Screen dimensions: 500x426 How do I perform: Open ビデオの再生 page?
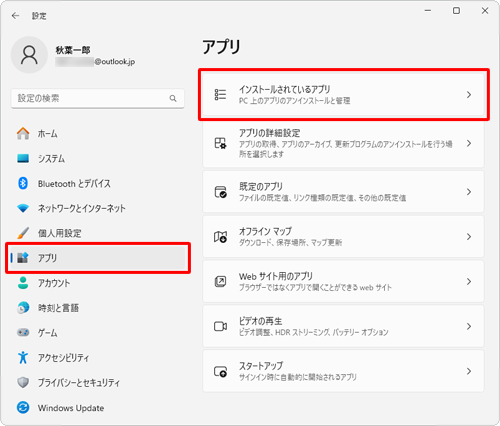(x=343, y=326)
